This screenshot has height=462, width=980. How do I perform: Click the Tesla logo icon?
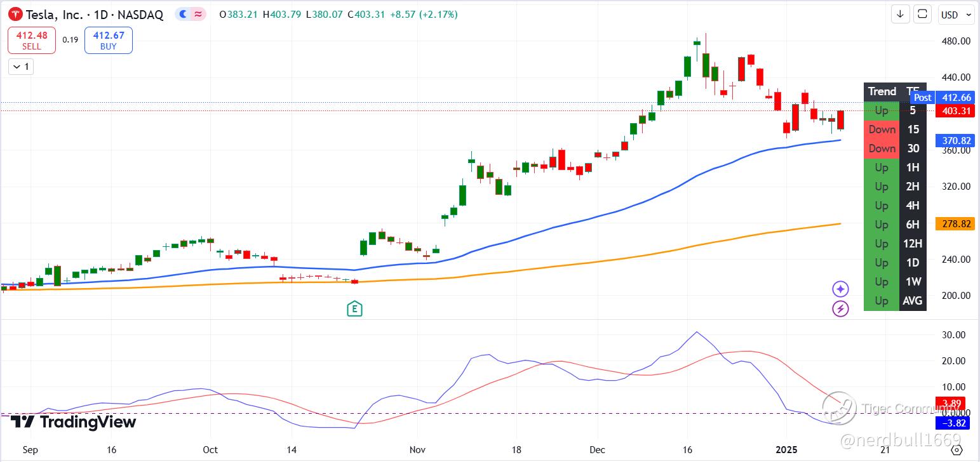coord(15,14)
